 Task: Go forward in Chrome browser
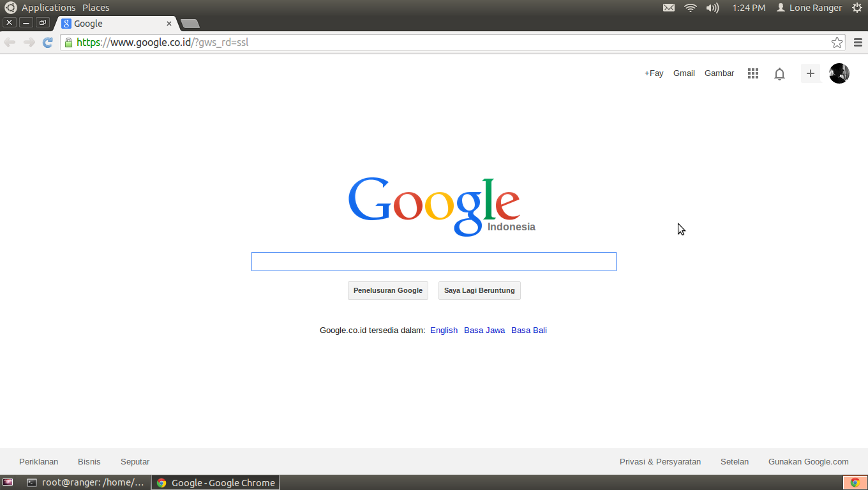pyautogui.click(x=29, y=42)
